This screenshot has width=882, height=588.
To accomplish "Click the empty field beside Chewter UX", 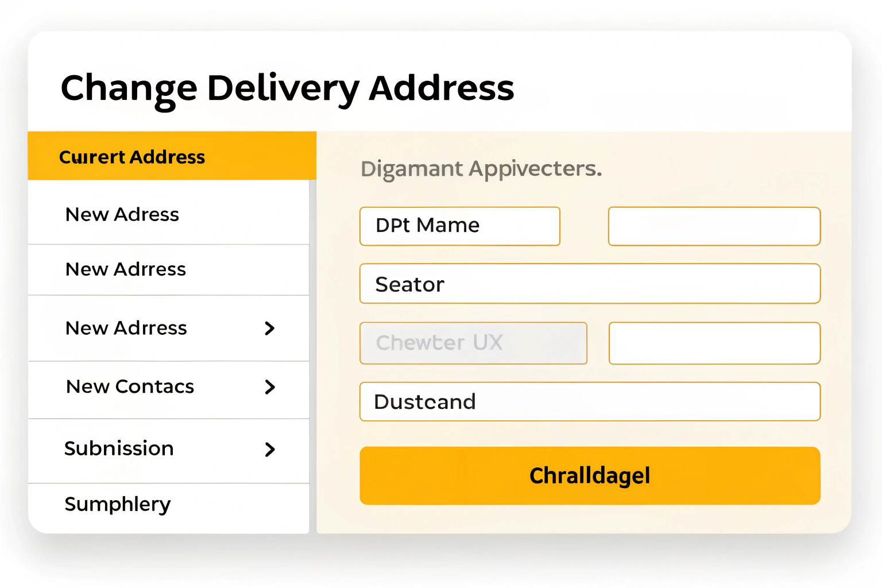I will coord(714,343).
